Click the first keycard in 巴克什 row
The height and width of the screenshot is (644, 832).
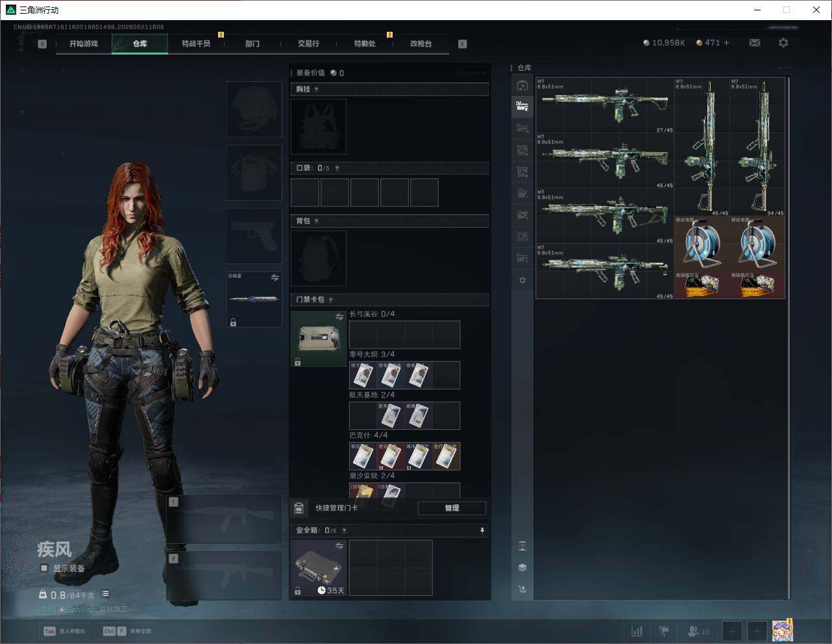click(363, 456)
